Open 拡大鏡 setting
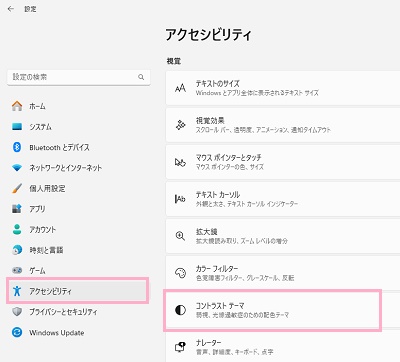This screenshot has width=400, height=362. (283, 236)
